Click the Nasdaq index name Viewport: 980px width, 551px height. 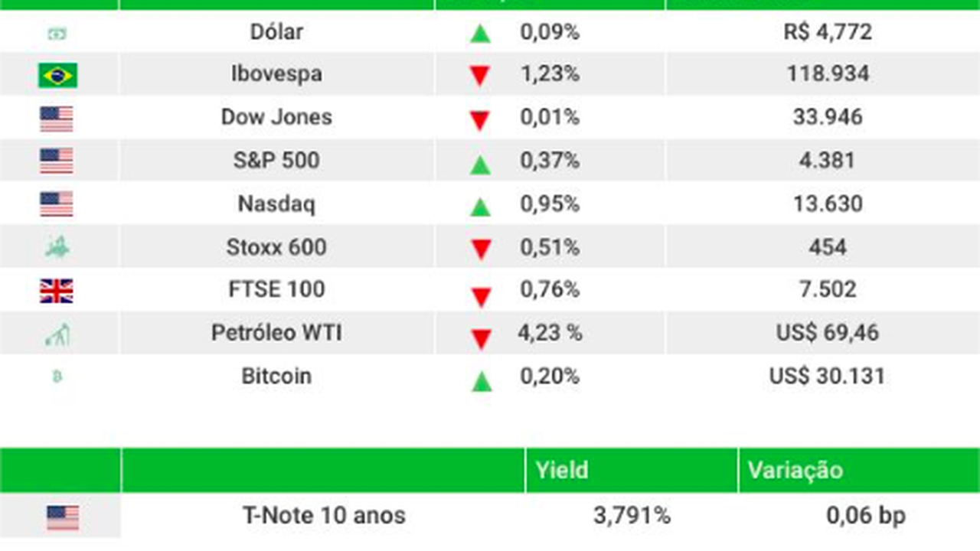[x=276, y=204]
